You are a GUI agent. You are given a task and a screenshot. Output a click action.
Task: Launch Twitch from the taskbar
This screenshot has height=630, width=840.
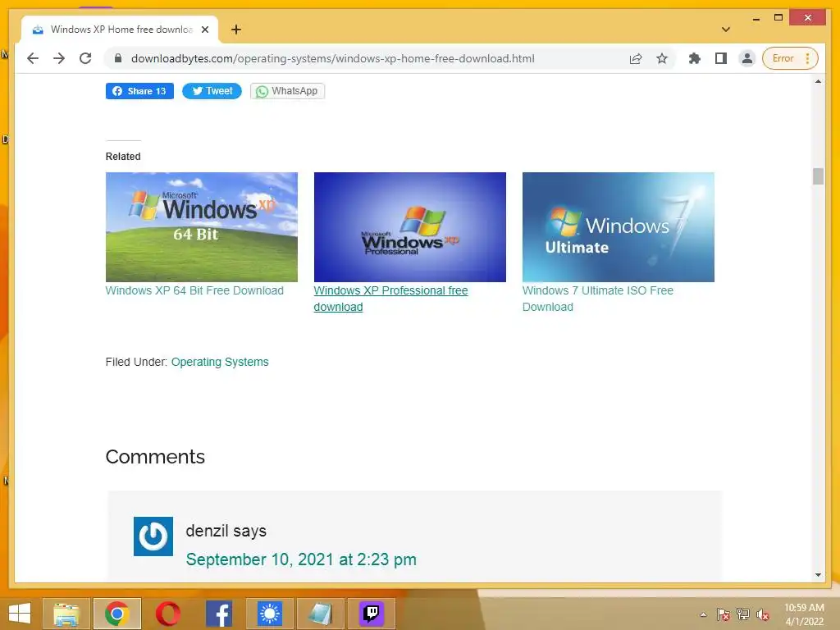pos(372,614)
